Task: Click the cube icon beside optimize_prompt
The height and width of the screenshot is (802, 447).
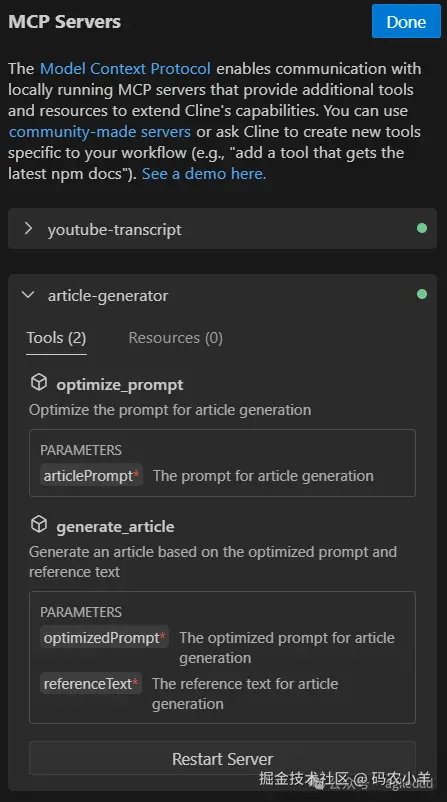Action: [39, 382]
